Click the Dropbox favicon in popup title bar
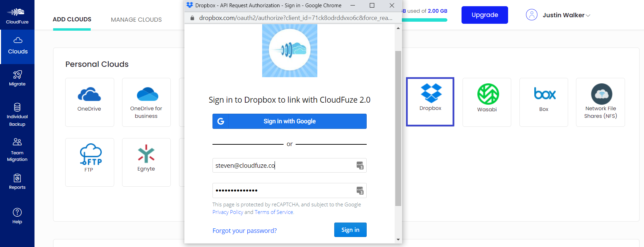This screenshot has width=644, height=247. point(190,5)
